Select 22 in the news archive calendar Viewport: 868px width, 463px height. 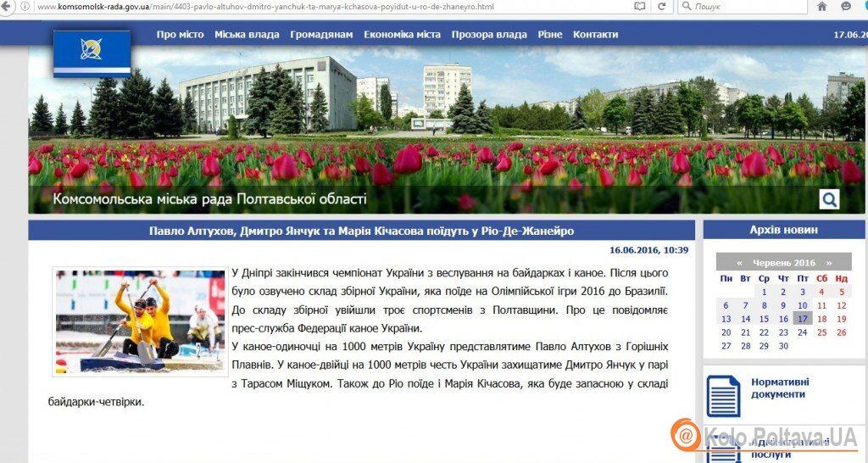pos(764,333)
